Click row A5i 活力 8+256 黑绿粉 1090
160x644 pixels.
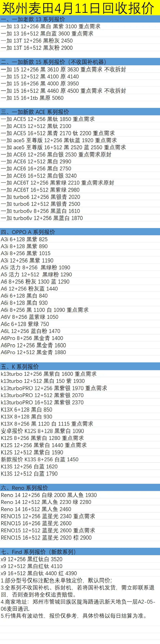pyautogui.click(x=80, y=268)
